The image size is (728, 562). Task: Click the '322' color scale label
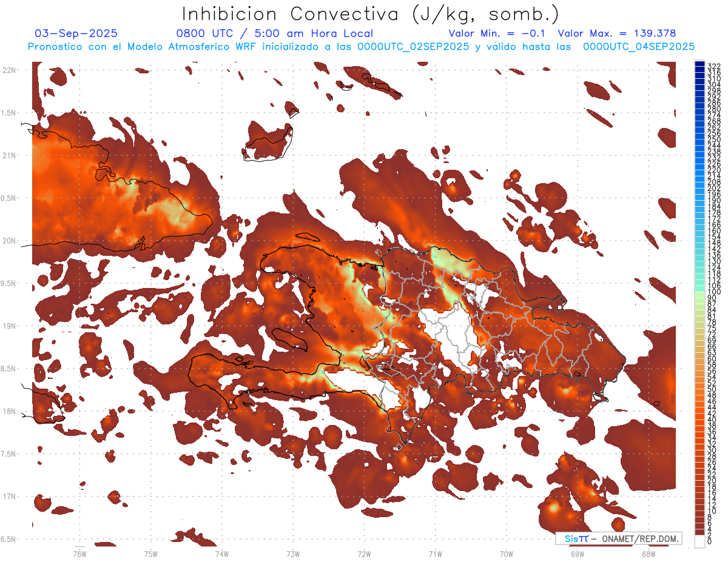tap(714, 65)
